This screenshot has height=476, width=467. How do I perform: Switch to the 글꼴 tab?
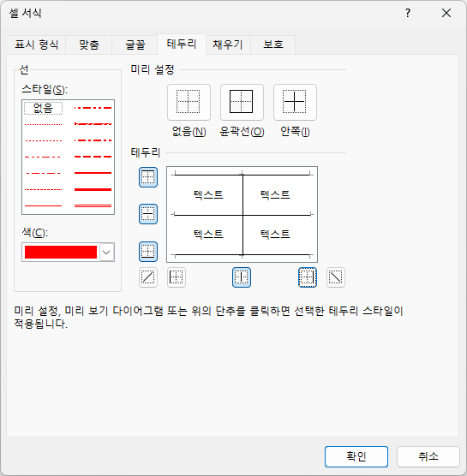tap(135, 45)
